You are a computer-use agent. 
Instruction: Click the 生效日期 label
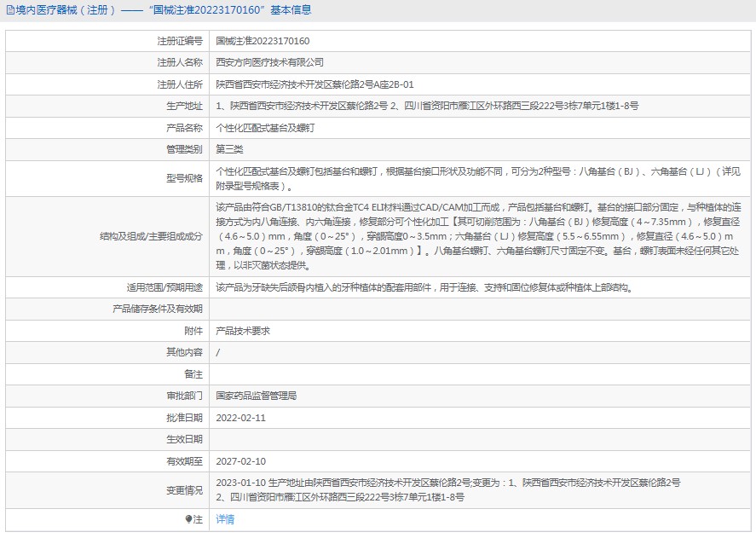[185, 440]
